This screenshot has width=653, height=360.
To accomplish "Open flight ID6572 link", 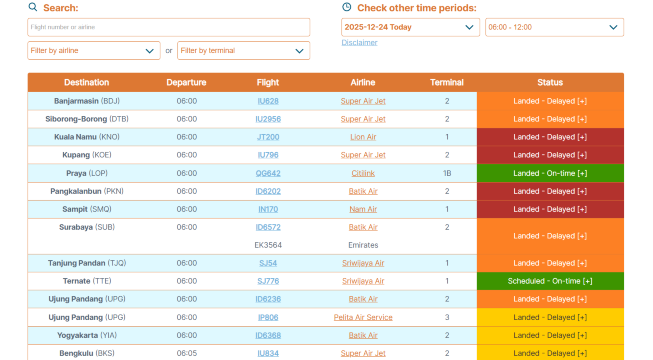I will pos(268,227).
